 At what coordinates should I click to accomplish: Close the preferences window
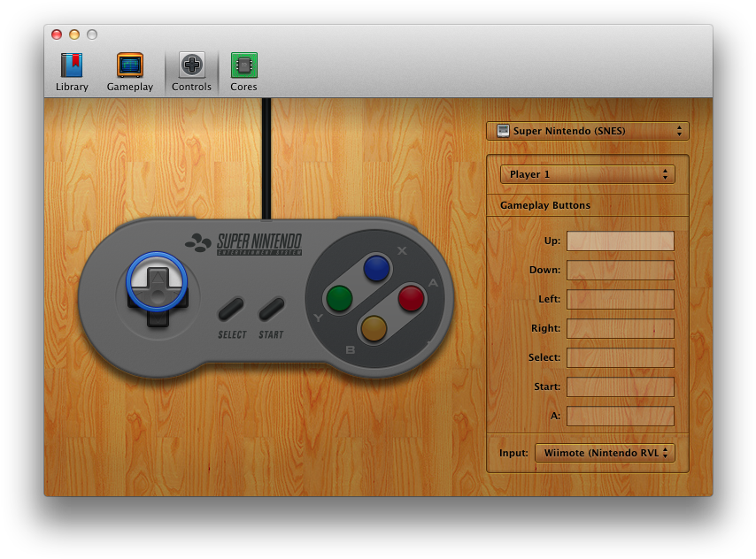(x=57, y=34)
